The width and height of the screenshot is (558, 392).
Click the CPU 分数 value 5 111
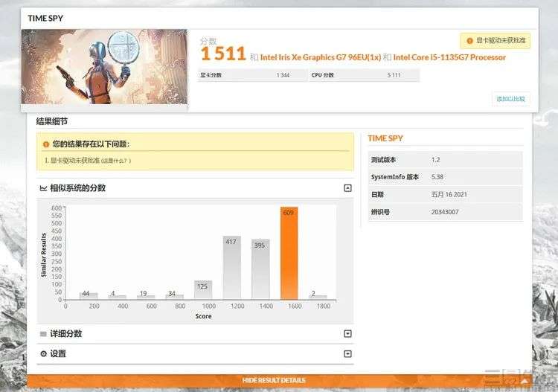tap(394, 75)
